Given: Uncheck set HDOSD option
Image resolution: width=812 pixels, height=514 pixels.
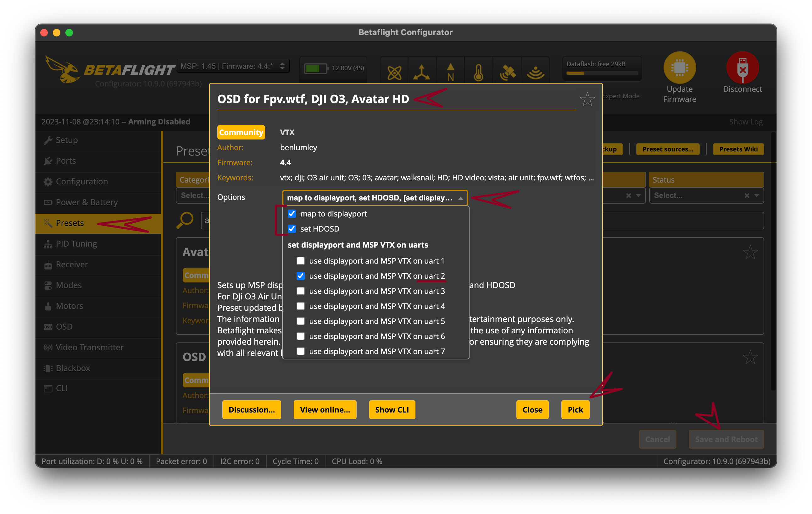Looking at the screenshot, I should pos(292,229).
